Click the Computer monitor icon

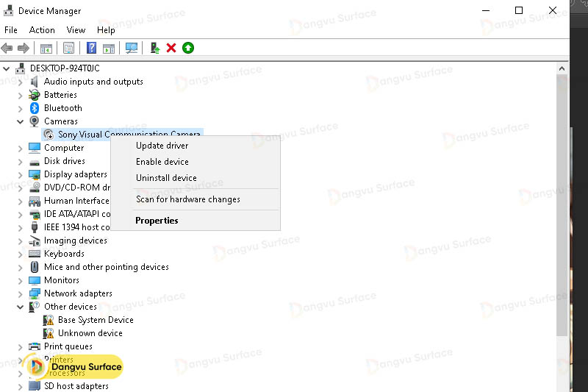[x=35, y=148]
